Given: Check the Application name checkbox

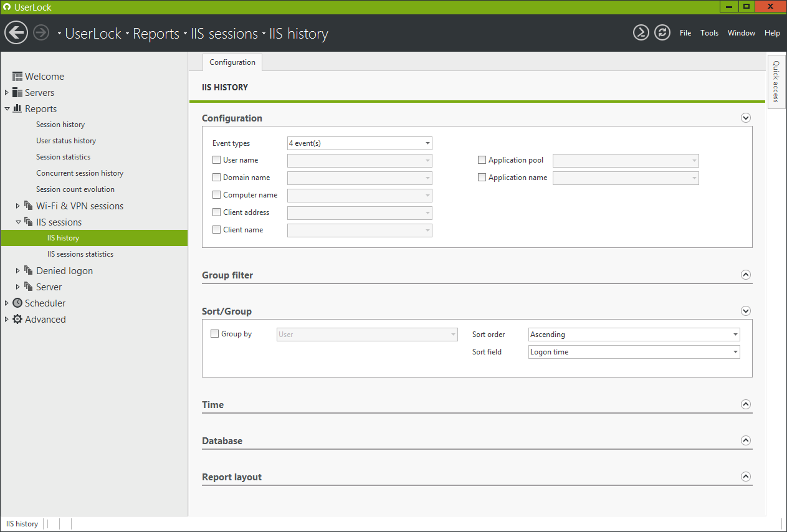Looking at the screenshot, I should [x=482, y=178].
